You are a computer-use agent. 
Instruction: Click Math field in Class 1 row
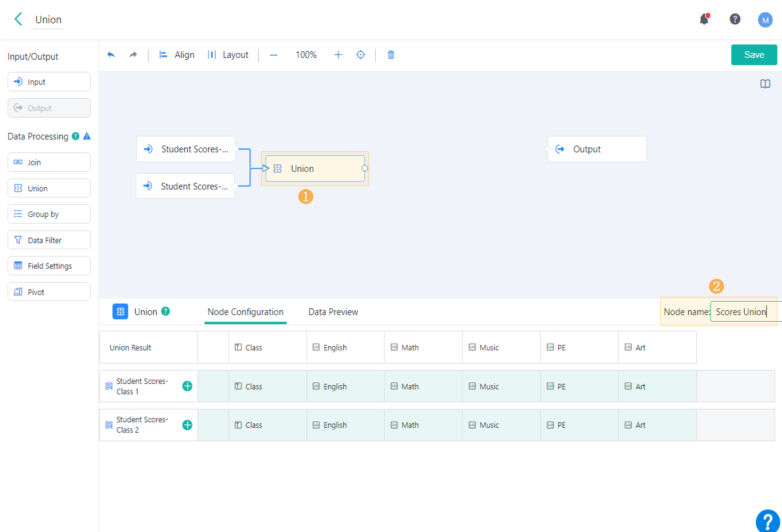423,386
